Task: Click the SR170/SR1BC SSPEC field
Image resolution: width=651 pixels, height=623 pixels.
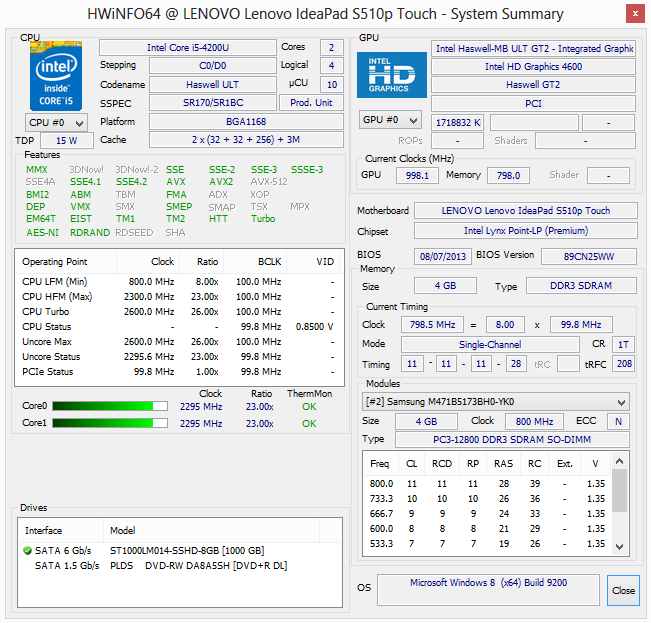Action: 213,103
